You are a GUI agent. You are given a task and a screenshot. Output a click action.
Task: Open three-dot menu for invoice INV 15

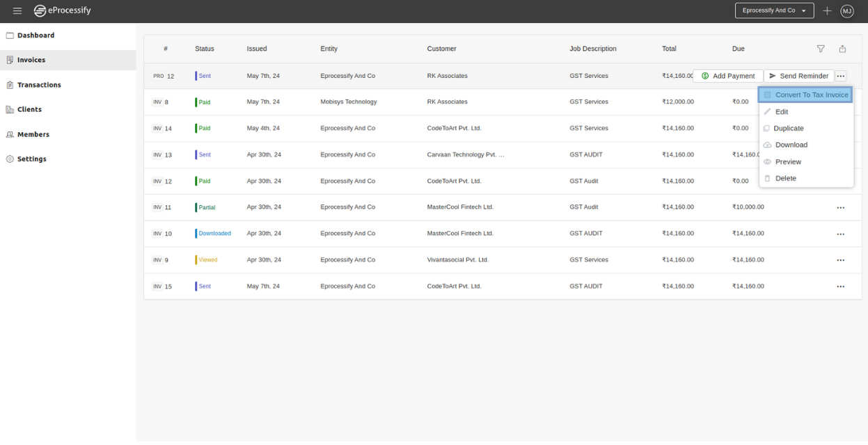pyautogui.click(x=840, y=286)
